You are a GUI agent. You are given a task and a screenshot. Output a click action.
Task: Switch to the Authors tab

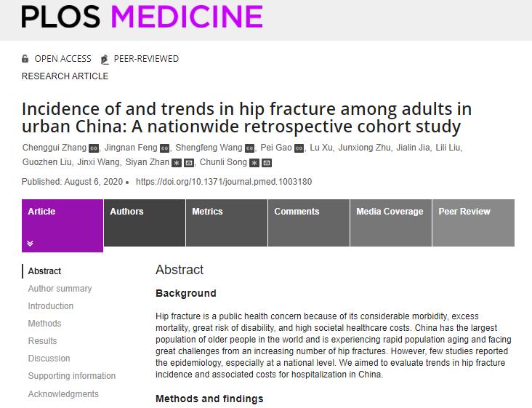click(x=126, y=212)
